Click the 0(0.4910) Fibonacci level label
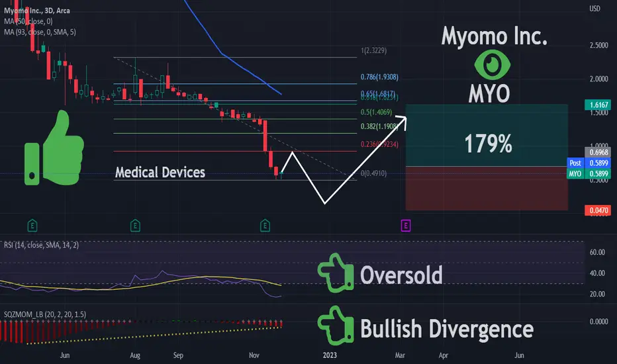This screenshot has width=617, height=364. coord(373,173)
